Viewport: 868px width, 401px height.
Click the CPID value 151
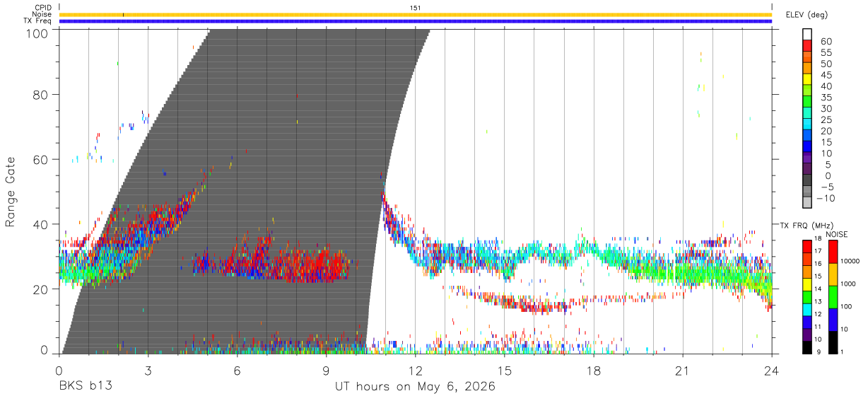click(415, 8)
